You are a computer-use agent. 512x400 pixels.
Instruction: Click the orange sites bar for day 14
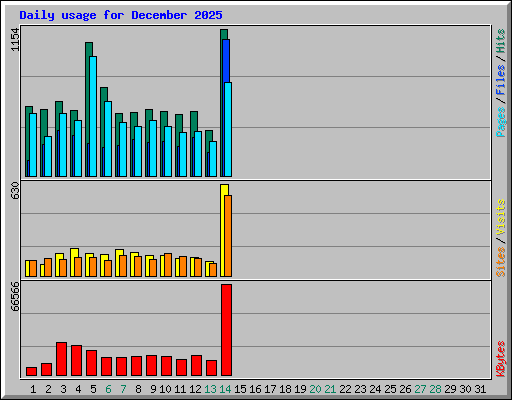228,236
